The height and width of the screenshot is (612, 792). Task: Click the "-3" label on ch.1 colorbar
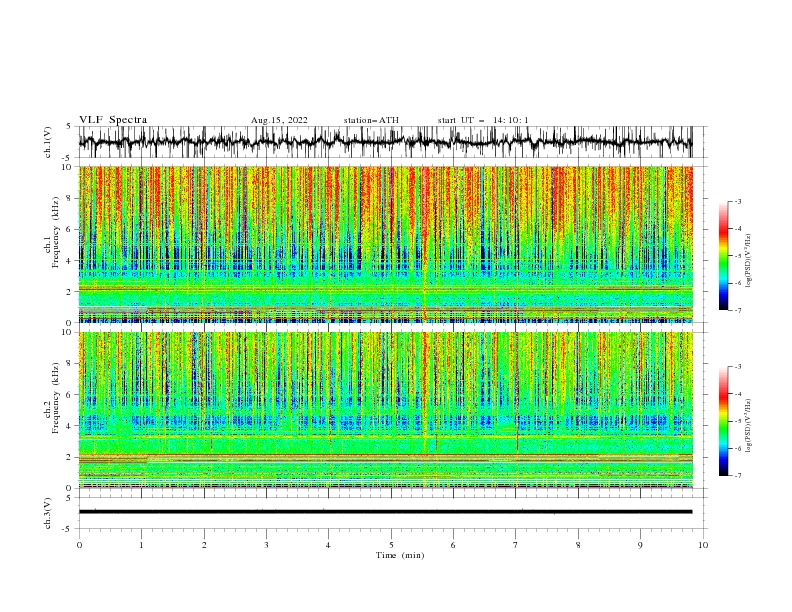pos(737,201)
